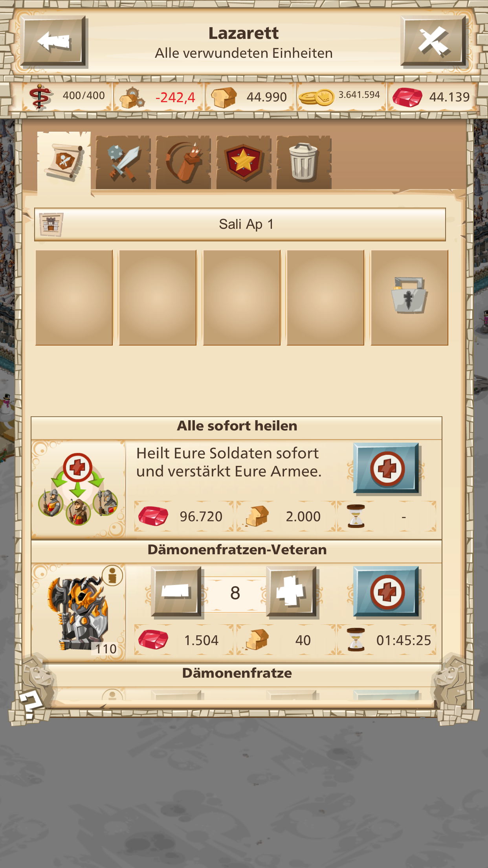Click the locked healing slot with padlock
The width and height of the screenshot is (488, 868).
click(x=409, y=298)
